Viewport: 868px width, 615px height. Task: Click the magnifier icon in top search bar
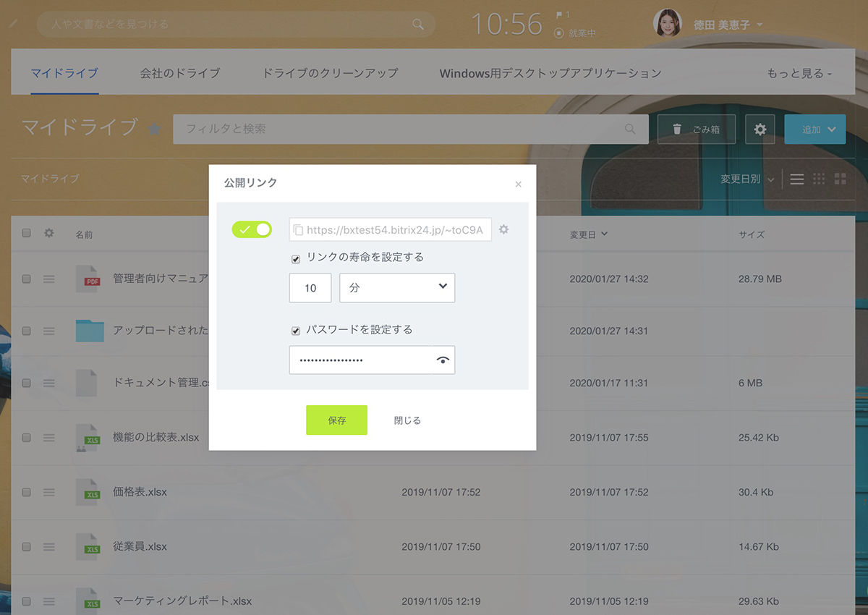418,24
